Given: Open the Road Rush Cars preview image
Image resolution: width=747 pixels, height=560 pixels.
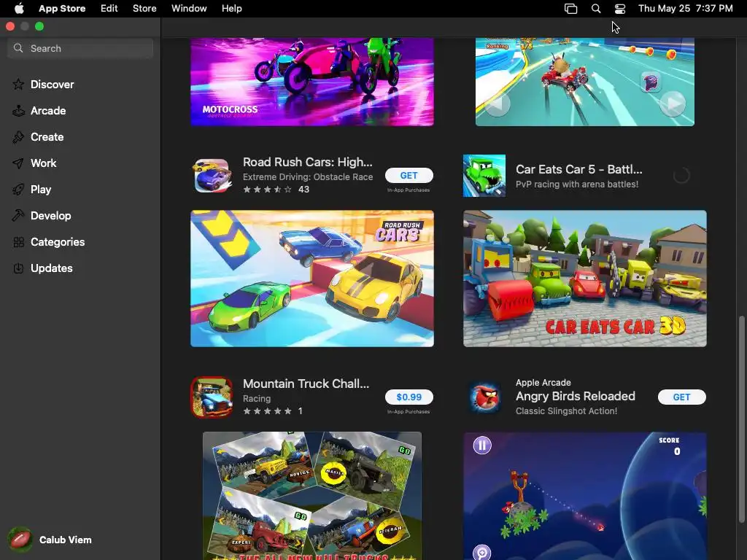Looking at the screenshot, I should [312, 279].
